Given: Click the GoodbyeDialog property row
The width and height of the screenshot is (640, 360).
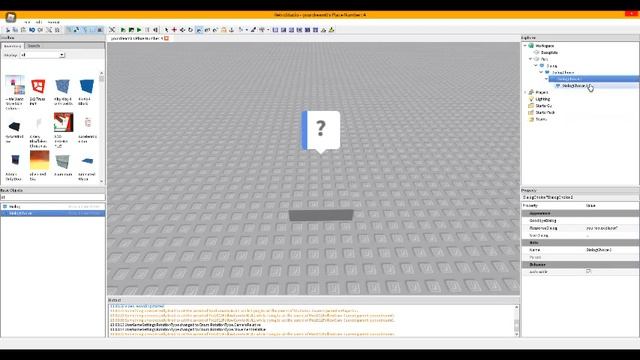Looking at the screenshot, I should (580, 220).
